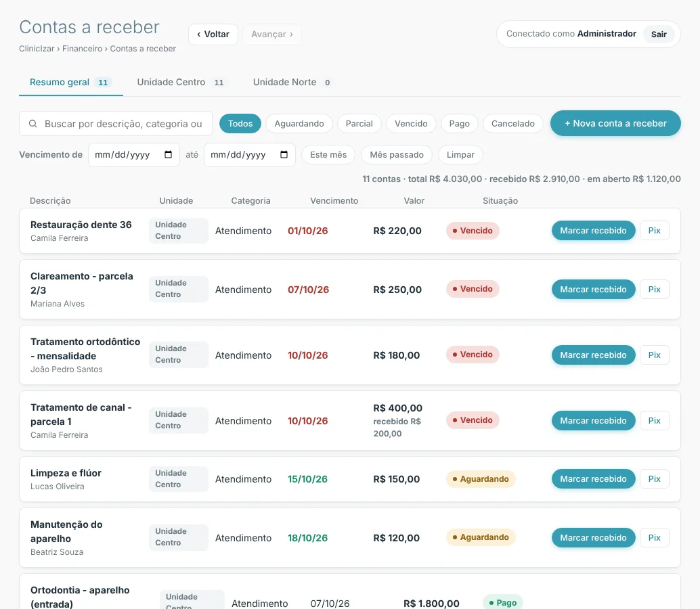This screenshot has width=700, height=609.
Task: Click patient name Beatriz Souza
Action: pos(57,552)
